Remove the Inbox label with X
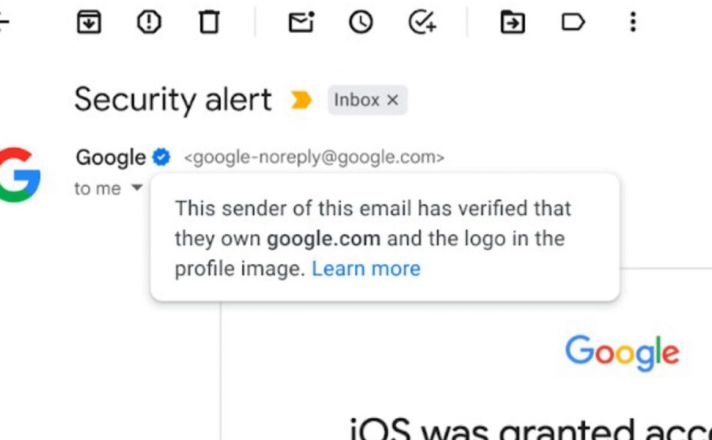Screen dimensions: 712x440 click(392, 100)
